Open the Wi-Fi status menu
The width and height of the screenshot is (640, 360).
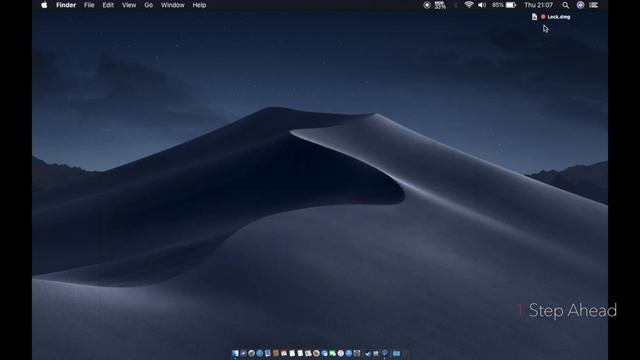click(469, 5)
